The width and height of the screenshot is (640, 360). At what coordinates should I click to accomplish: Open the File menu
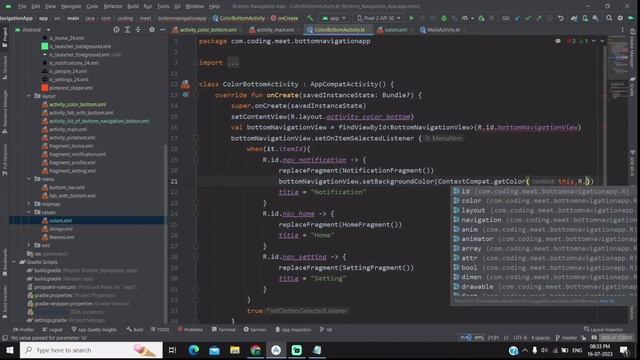pyautogui.click(x=22, y=6)
